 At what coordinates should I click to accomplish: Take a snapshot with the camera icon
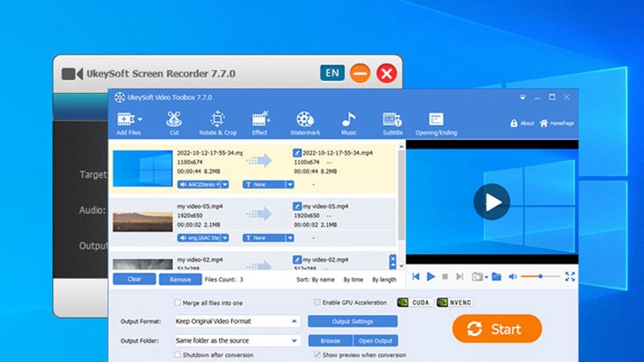477,277
